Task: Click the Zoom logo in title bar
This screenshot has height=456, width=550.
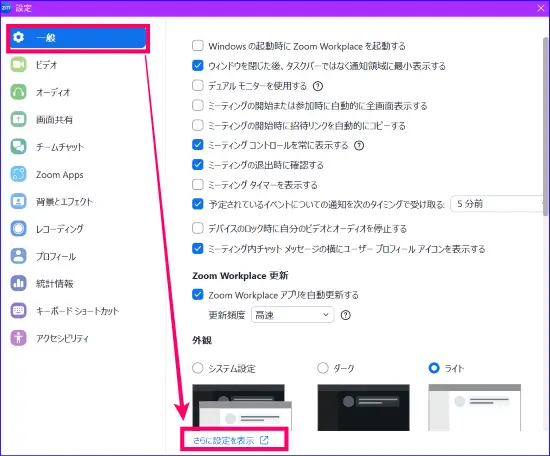Action: (6, 7)
